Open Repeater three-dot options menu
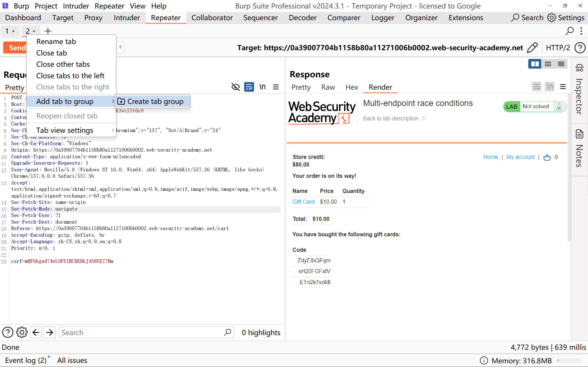The height and width of the screenshot is (367, 588). pos(581,31)
